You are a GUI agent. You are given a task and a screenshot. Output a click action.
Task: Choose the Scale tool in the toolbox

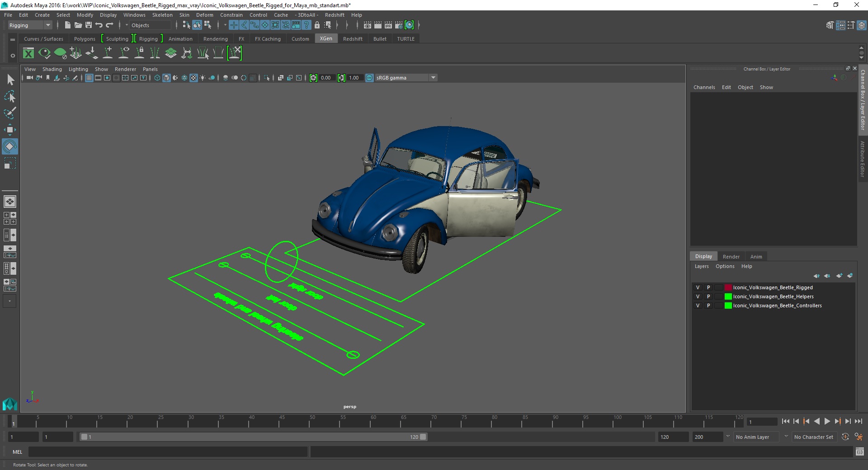tap(10, 163)
